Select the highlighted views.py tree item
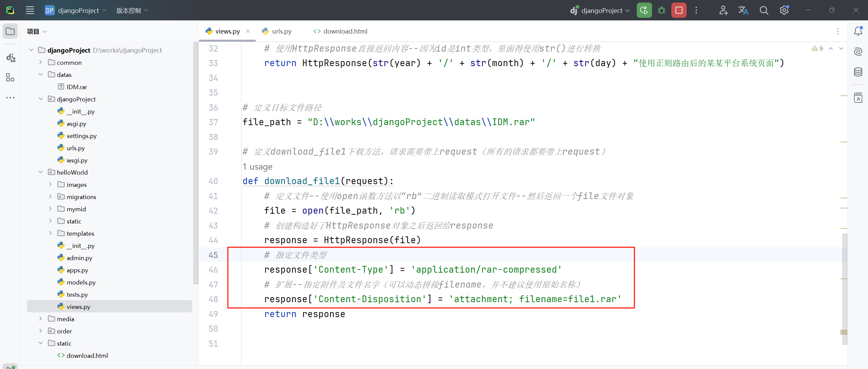Image resolution: width=868 pixels, height=369 pixels. point(109,307)
